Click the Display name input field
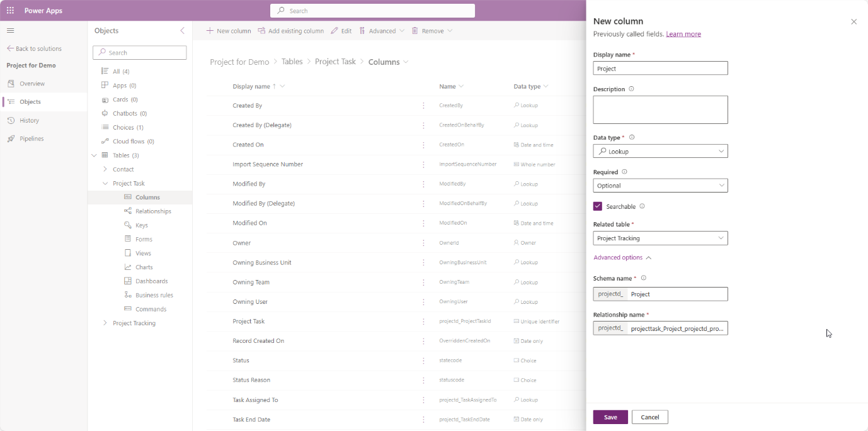868x431 pixels. tap(660, 69)
